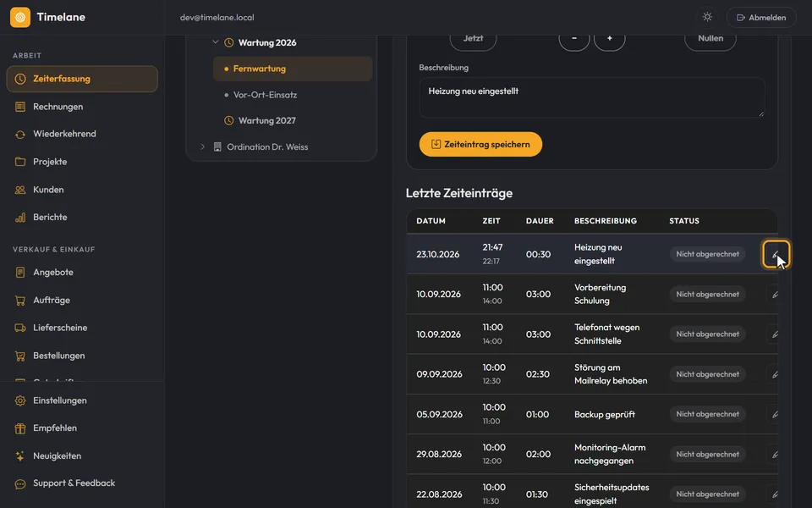
Task: Click the Aufträge shopping cart icon
Action: (x=20, y=300)
